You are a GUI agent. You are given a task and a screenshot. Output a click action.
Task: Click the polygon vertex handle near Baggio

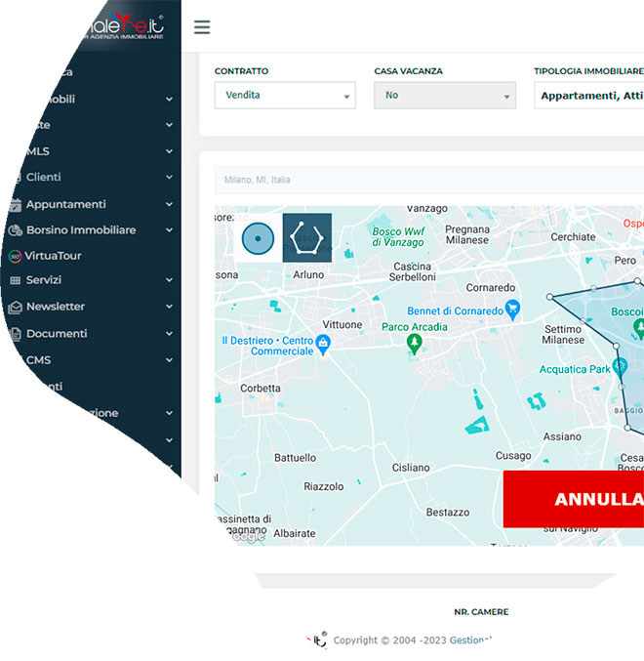click(x=627, y=428)
